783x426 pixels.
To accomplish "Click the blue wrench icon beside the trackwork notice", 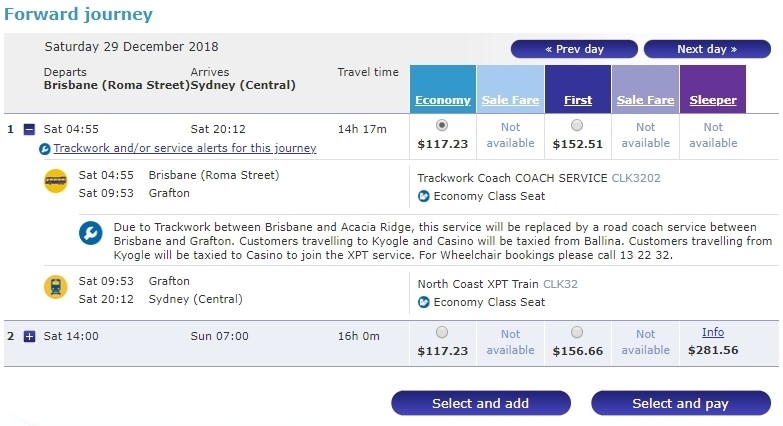I will click(91, 234).
